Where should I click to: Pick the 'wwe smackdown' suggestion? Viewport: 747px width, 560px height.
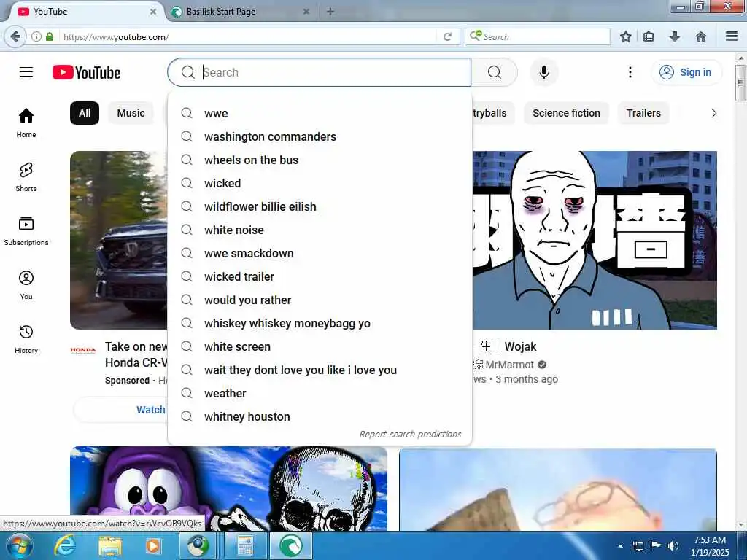[x=320, y=253]
